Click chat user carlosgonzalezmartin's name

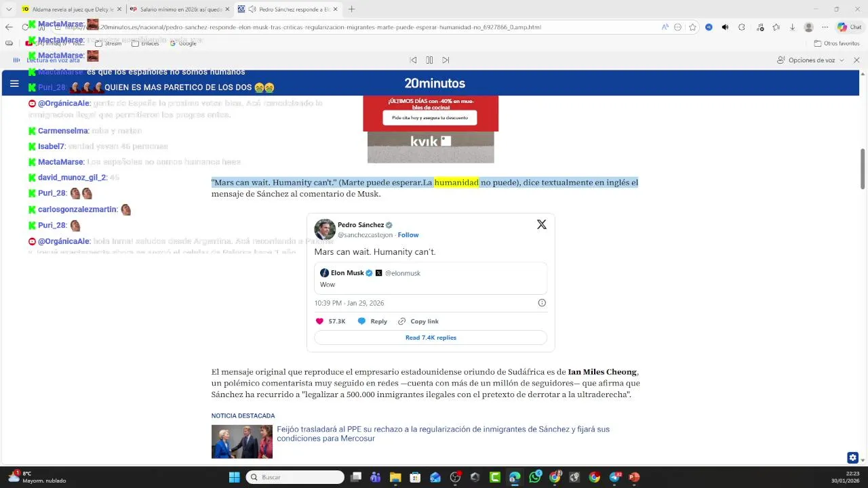[77, 209]
